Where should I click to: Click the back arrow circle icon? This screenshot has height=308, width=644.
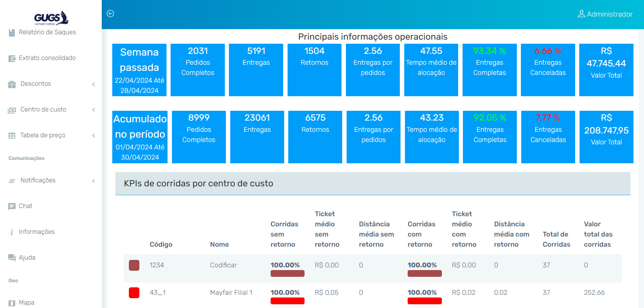pyautogui.click(x=110, y=14)
